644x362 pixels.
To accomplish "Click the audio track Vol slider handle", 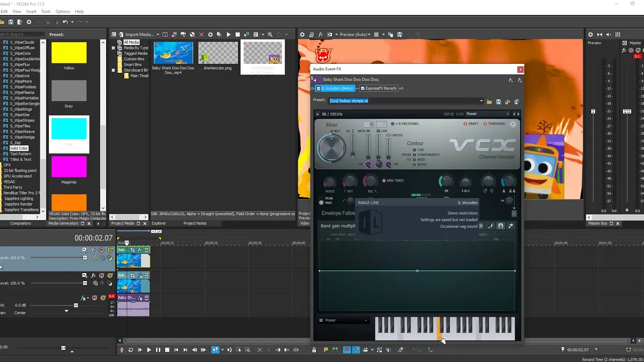I will (x=76, y=305).
